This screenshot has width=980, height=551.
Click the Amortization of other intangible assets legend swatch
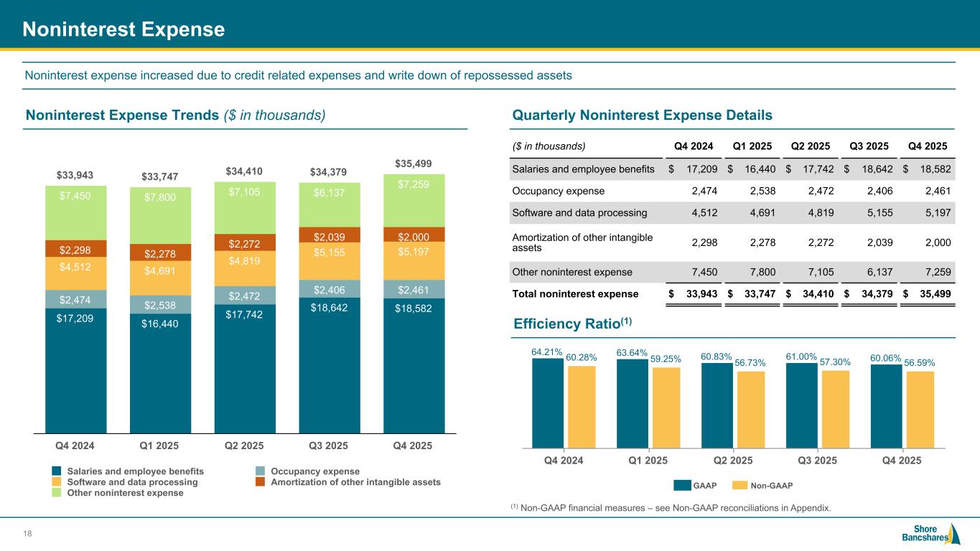click(261, 482)
